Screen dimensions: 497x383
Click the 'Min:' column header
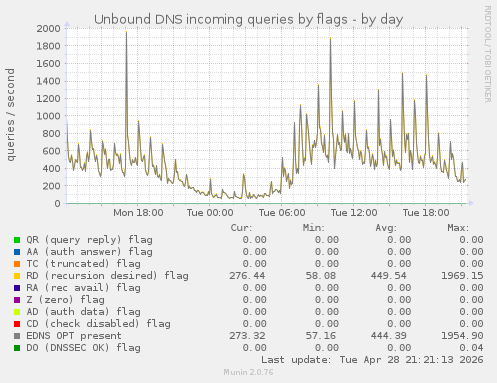coord(313,228)
